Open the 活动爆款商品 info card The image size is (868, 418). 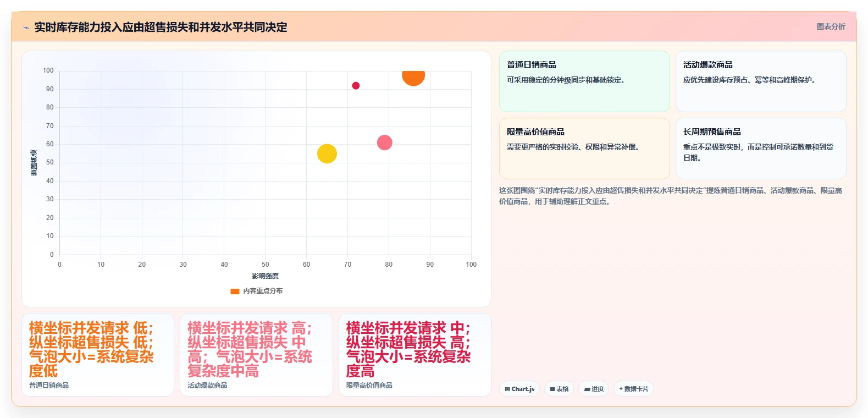pyautogui.click(x=761, y=81)
